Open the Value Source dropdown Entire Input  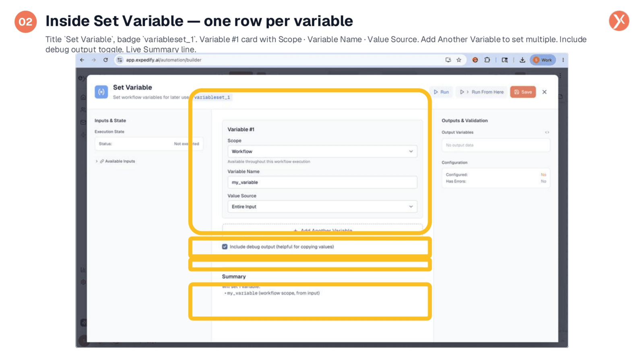(322, 206)
